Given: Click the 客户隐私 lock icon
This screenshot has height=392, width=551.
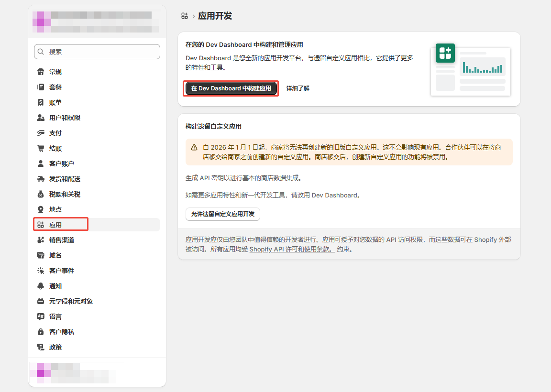Looking at the screenshot, I should pyautogui.click(x=41, y=332).
